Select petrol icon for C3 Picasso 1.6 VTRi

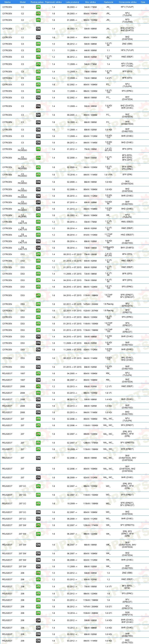38,175
